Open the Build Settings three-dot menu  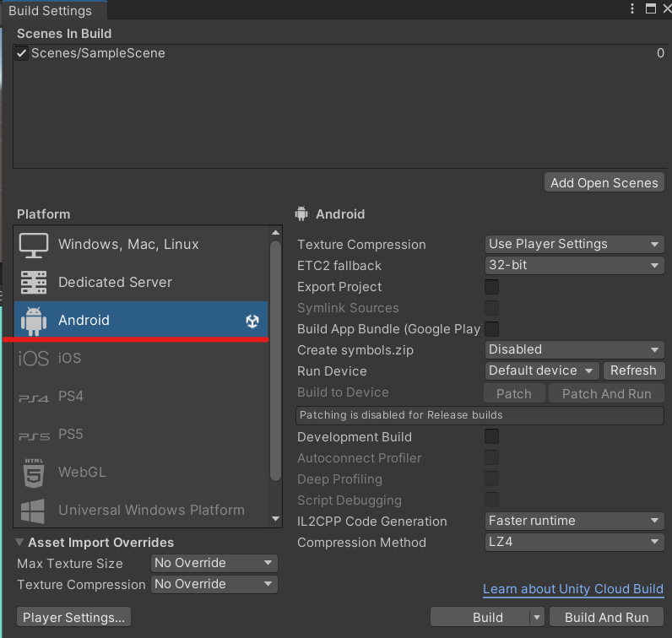(632, 8)
